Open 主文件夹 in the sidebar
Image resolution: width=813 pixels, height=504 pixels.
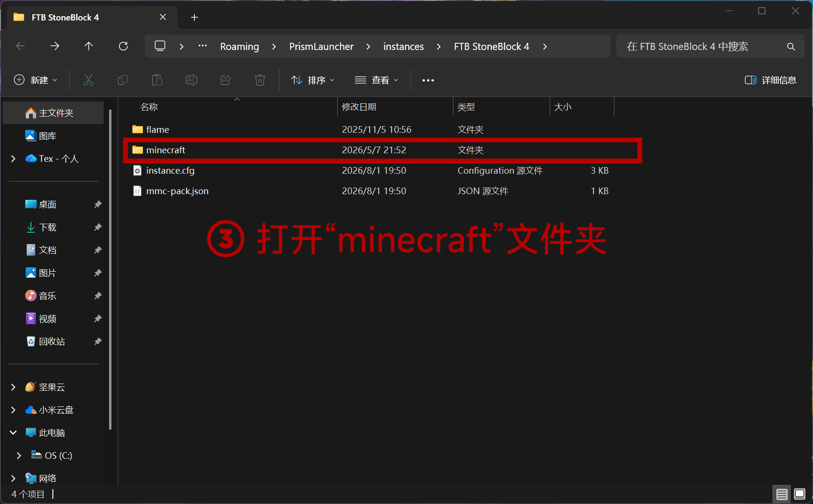(x=53, y=113)
